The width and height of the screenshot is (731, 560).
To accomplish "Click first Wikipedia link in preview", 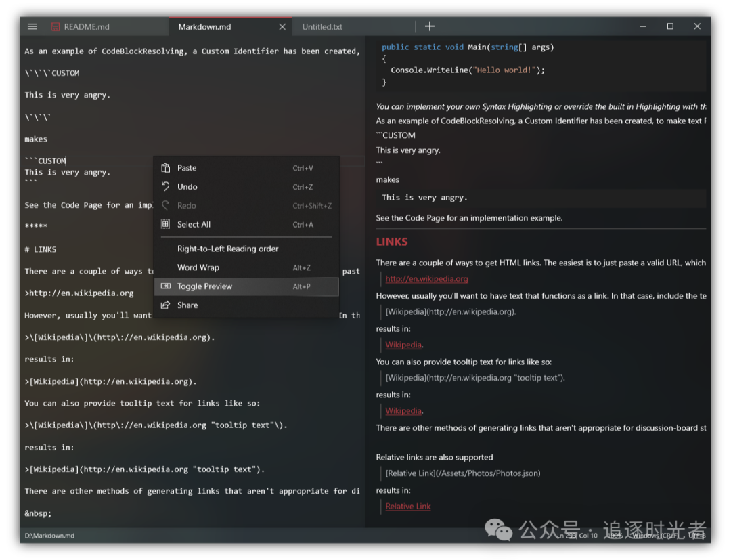I will [x=403, y=345].
